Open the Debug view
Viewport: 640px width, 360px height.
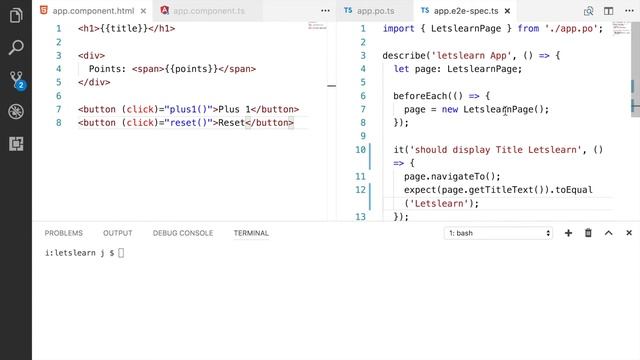click(x=16, y=111)
